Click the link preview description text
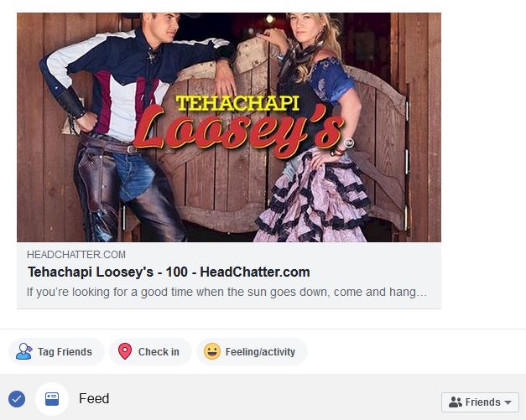 tap(227, 292)
